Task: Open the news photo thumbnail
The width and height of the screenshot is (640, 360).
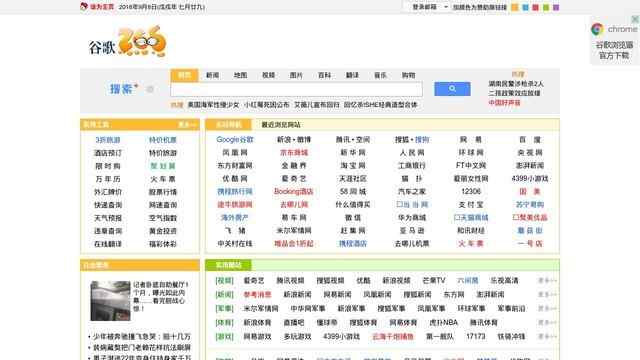Action: pos(110,301)
